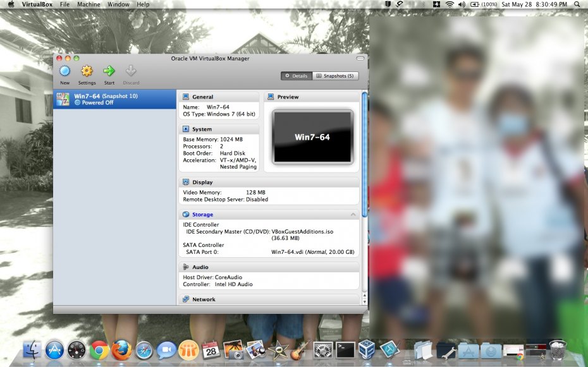Open the Help menu
The image size is (588, 367).
[143, 4]
